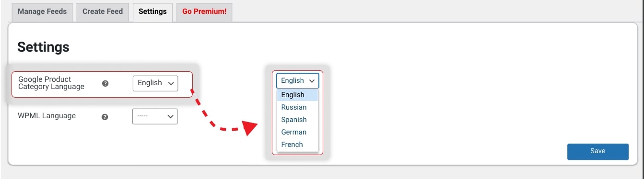The height and width of the screenshot is (179, 644).
Task: Choose Spanish from the language list
Action: pos(297,120)
